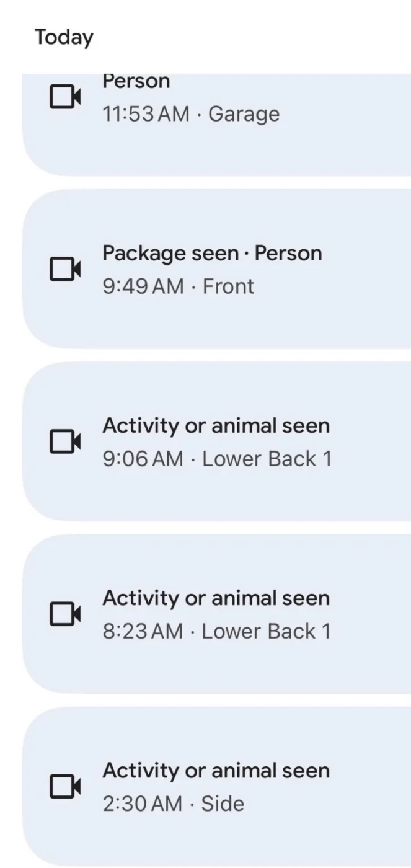
Task: Tap the camera icon for the 9:06 AM event
Action: (65, 441)
